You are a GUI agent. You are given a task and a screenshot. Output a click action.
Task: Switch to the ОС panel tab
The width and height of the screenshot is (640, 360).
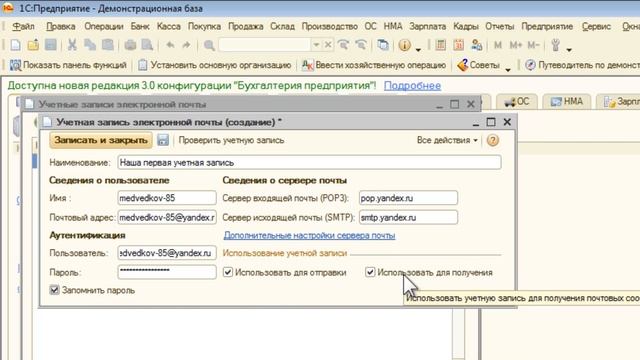coord(517,102)
